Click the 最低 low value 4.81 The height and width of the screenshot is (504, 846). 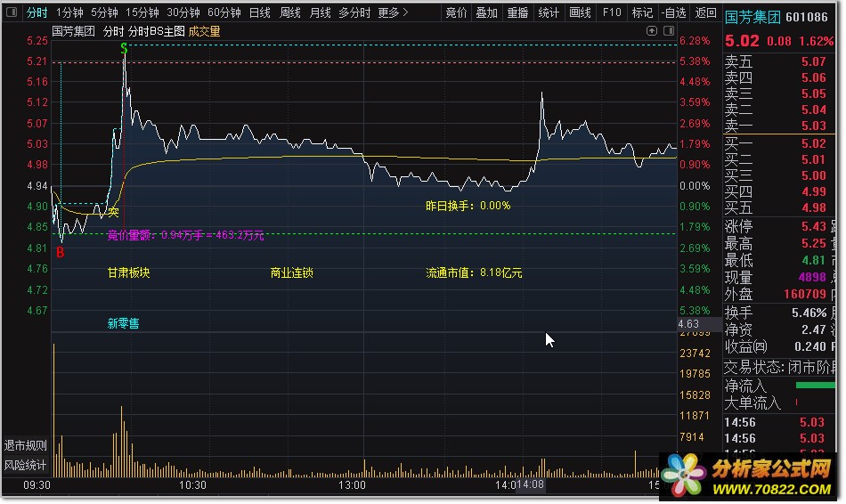(814, 260)
